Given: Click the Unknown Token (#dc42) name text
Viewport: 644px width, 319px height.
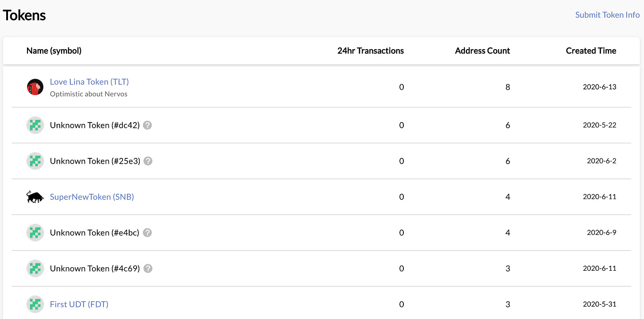Looking at the screenshot, I should (95, 125).
